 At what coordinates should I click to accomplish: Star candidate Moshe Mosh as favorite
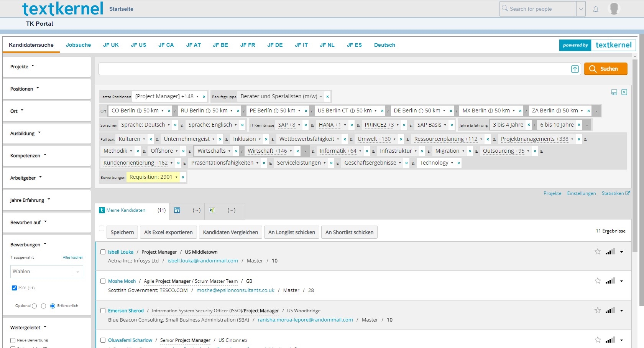(x=598, y=281)
